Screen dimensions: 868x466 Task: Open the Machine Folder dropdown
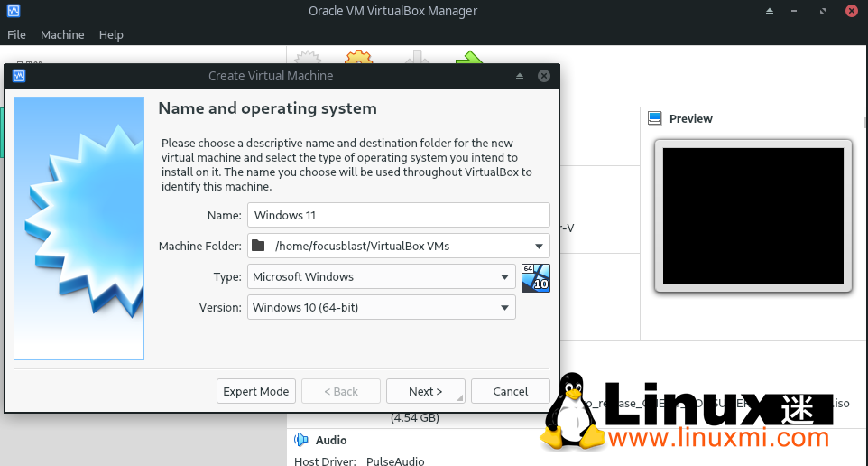[x=539, y=246]
